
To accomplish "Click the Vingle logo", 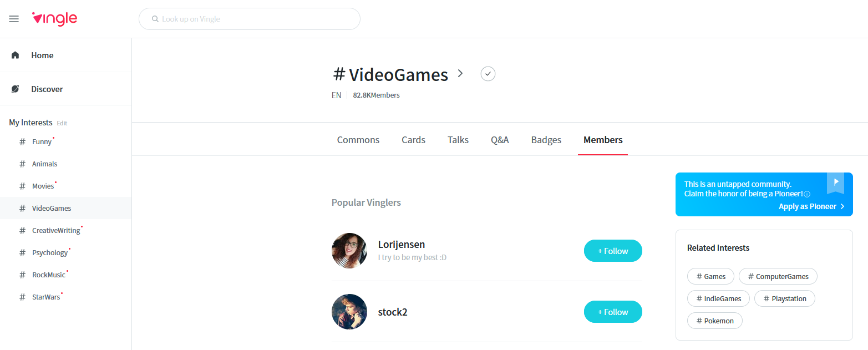I will coord(55,19).
